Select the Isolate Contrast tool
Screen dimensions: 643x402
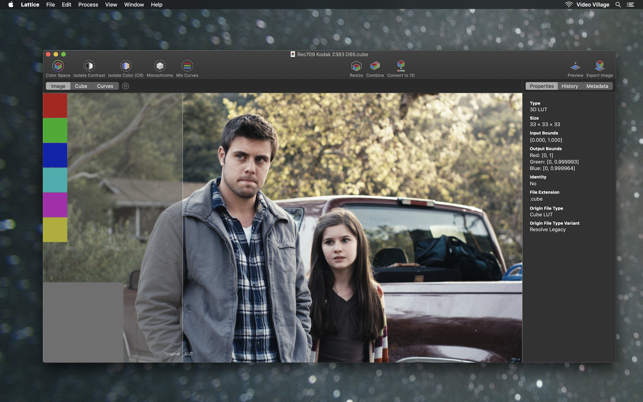coord(89,66)
